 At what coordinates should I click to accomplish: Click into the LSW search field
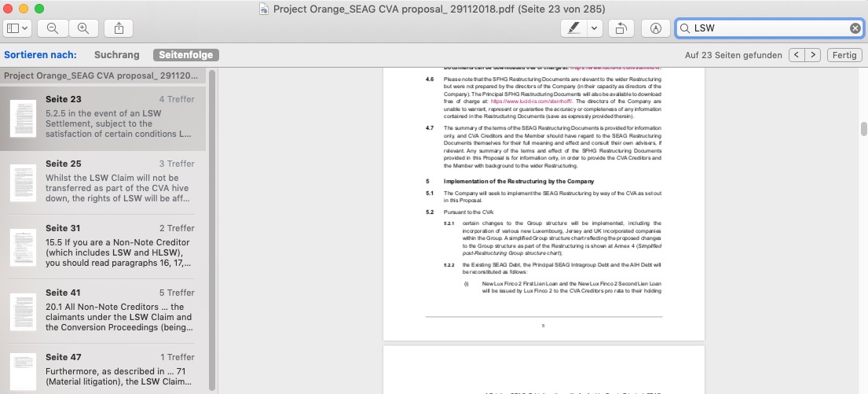click(x=770, y=28)
